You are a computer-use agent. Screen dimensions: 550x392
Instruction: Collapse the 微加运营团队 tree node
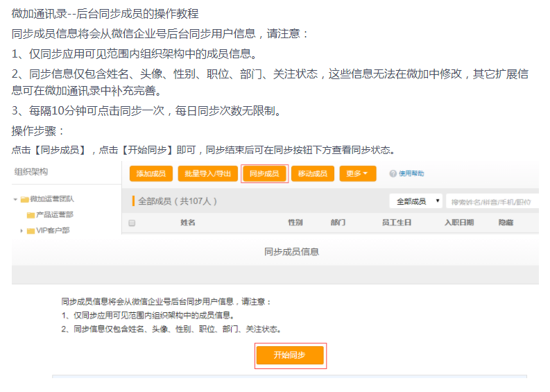click(x=15, y=199)
